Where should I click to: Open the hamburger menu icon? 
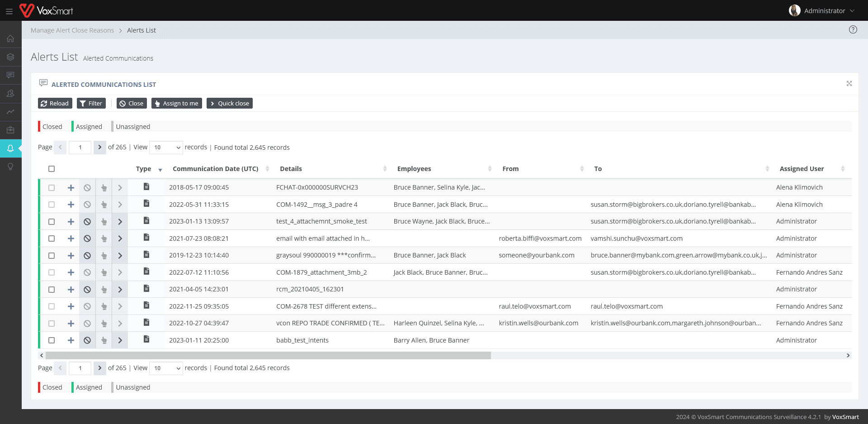pyautogui.click(x=9, y=11)
